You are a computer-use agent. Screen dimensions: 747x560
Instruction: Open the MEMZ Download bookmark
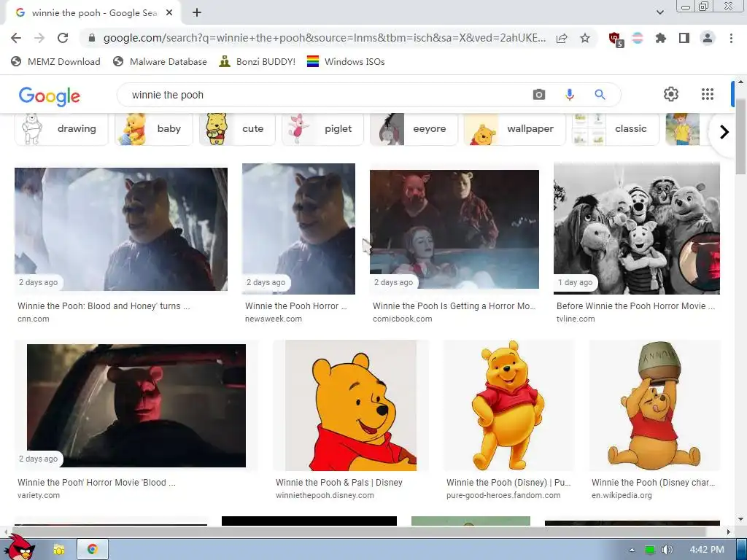pyautogui.click(x=55, y=61)
